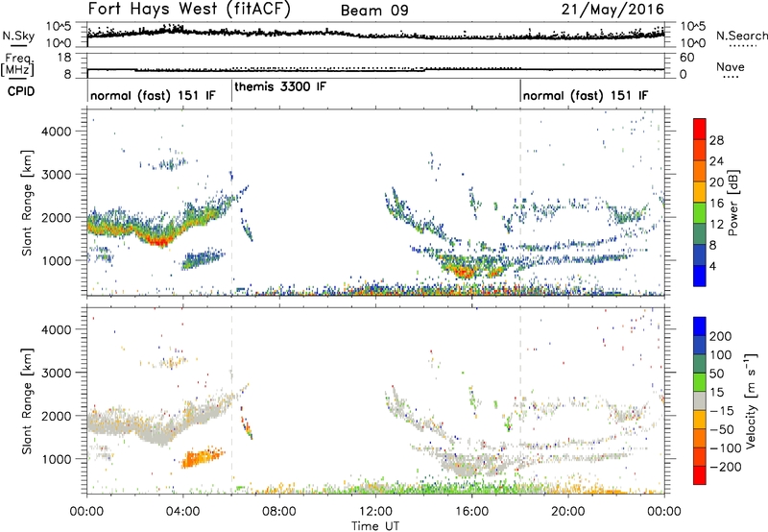Click the yellow 16–20 dB Power colorbar segment
Image resolution: width=768 pixels, height=532 pixels.
tap(700, 192)
